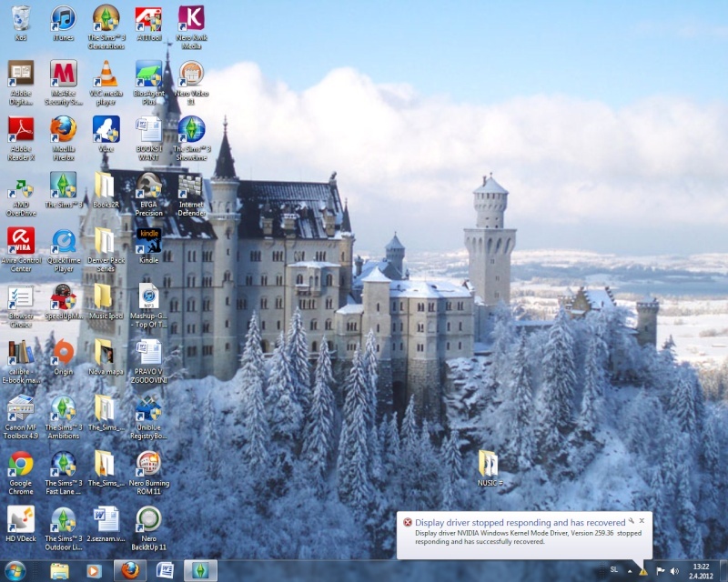The height and width of the screenshot is (582, 728).
Task: Select the Music Ipod folder
Action: [106, 302]
